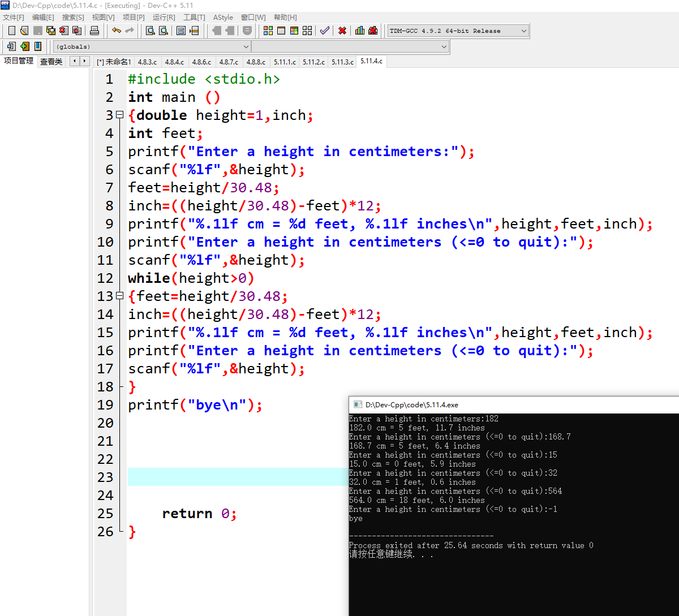Click the 'return 0;' code line
The width and height of the screenshot is (679, 616).
[199, 513]
